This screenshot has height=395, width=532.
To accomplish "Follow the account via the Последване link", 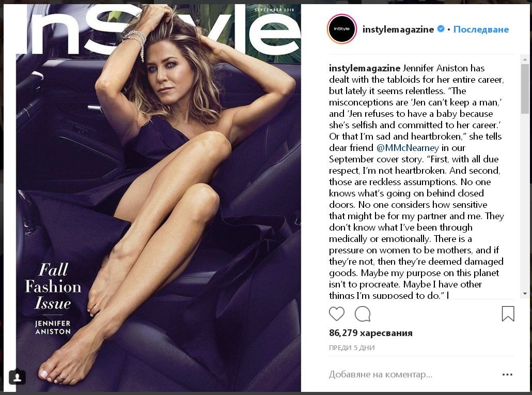I will [481, 29].
